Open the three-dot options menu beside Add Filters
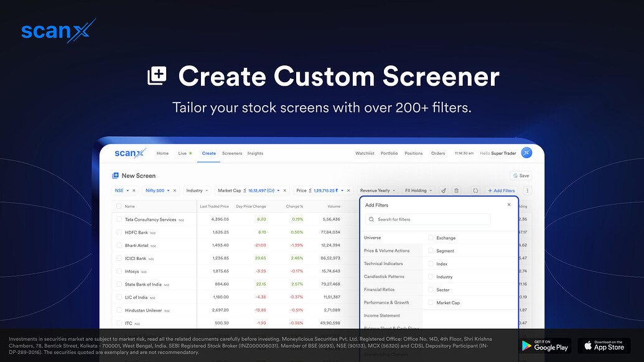 [x=528, y=190]
